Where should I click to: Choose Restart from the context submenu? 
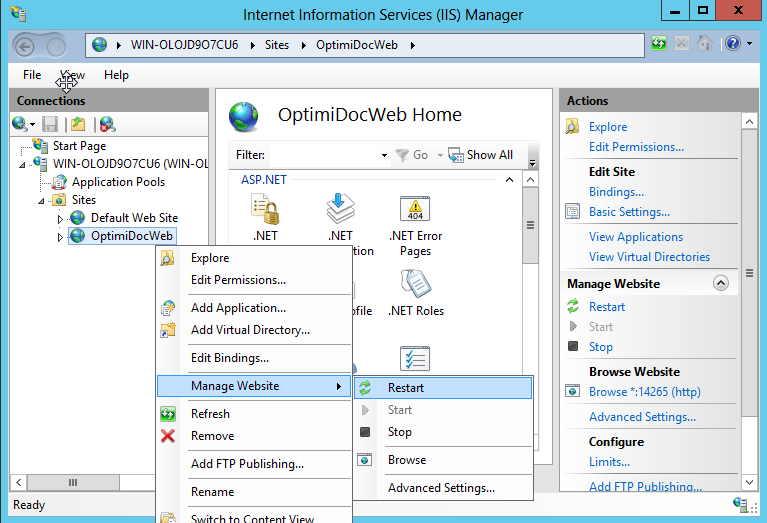[406, 388]
